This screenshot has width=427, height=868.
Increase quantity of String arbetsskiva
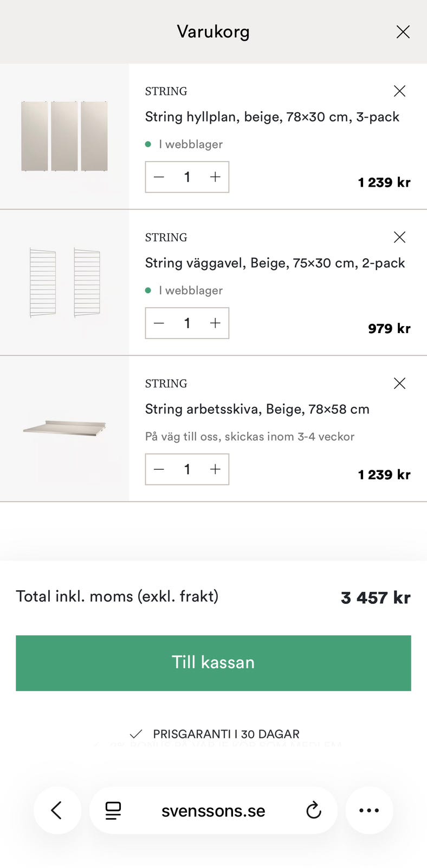(x=215, y=469)
